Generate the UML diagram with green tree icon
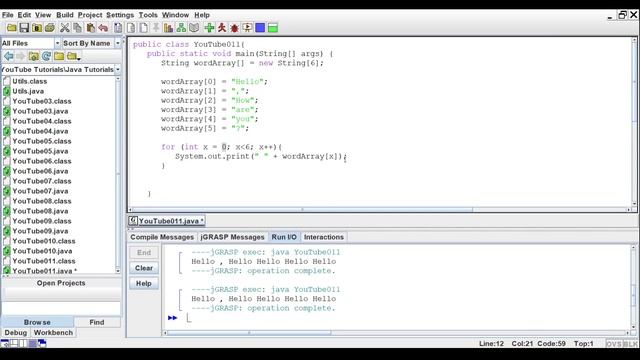Screen dimensions: 640x360 click(181, 28)
